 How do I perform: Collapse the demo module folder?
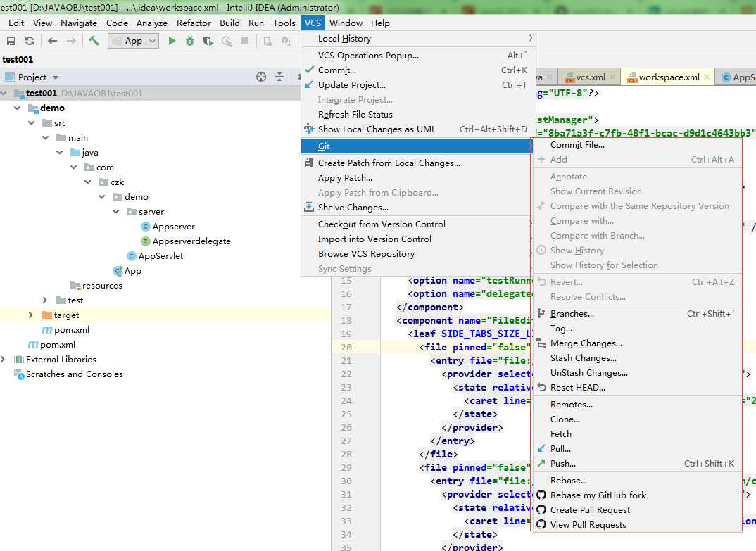18,108
